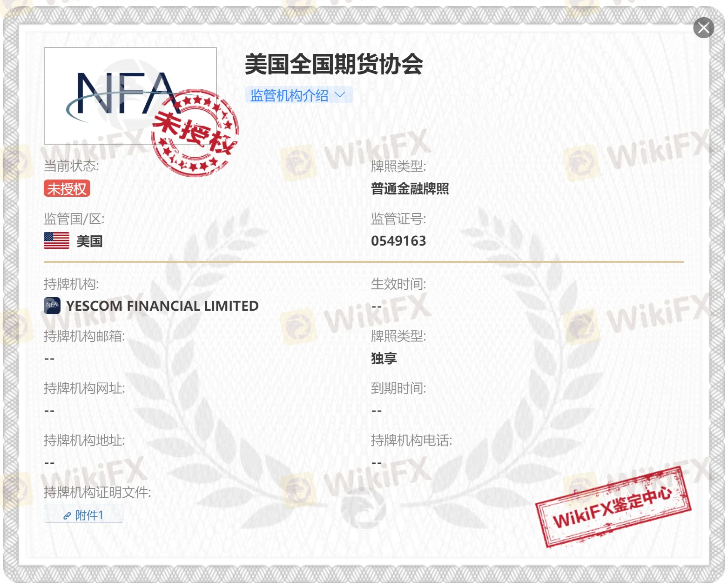The height and width of the screenshot is (587, 728).
Task: Toggle the 未授权 status tag
Action: [67, 189]
